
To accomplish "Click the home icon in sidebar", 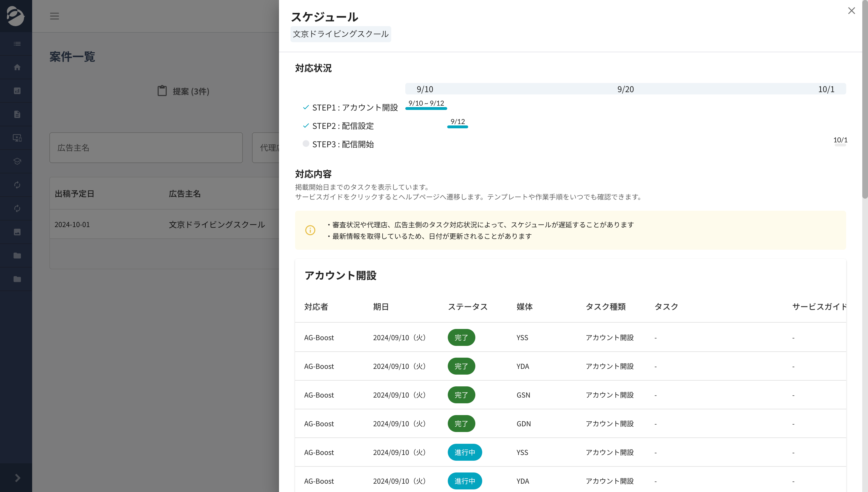I will 17,67.
